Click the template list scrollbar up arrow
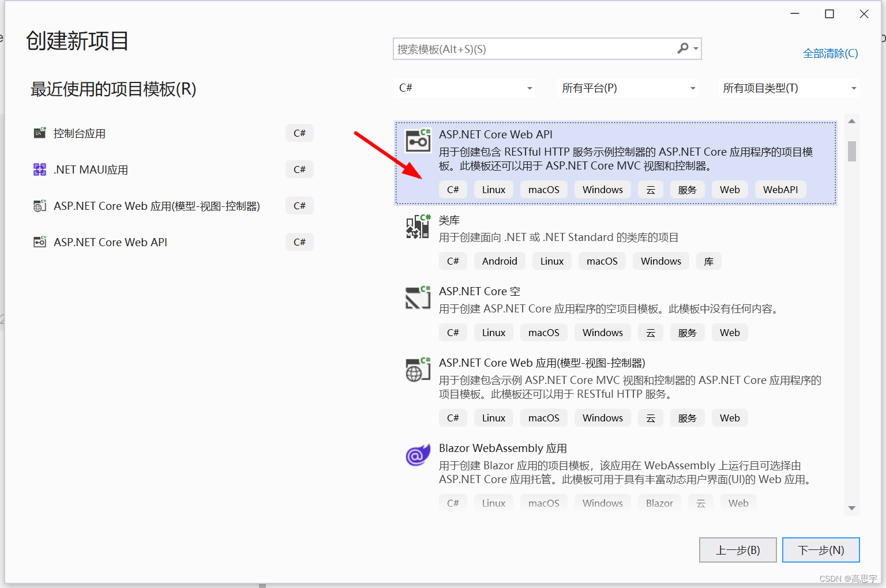This screenshot has width=886, height=588. (851, 121)
